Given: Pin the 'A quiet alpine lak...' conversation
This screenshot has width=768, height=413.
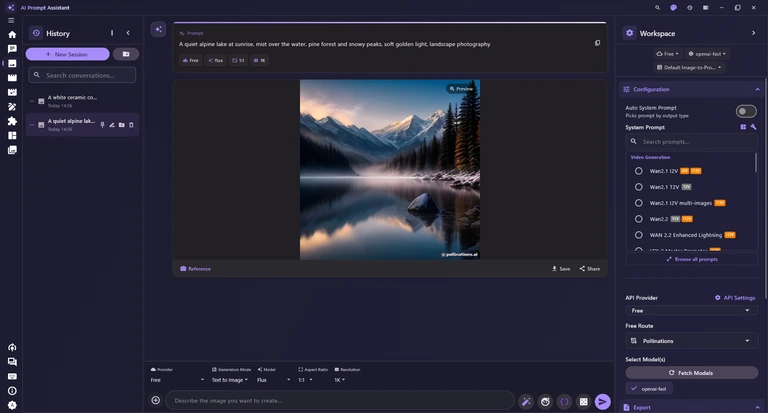Looking at the screenshot, I should pyautogui.click(x=102, y=125).
